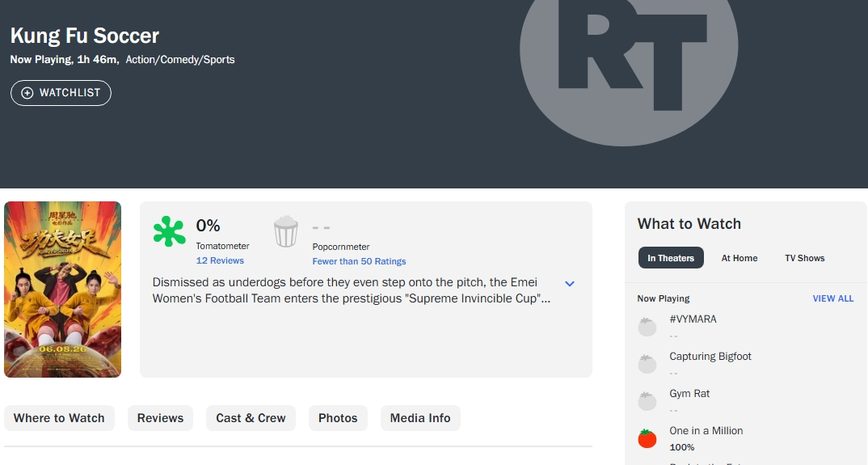The height and width of the screenshot is (465, 868).
Task: Click the What to Watch heading
Action: pos(689,224)
